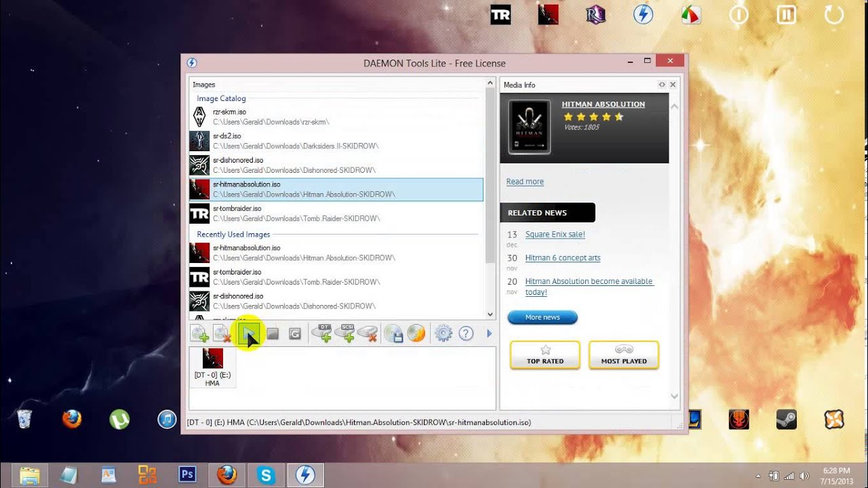Screen dimensions: 868x488
Task: Open the uTorrent desktop shortcut
Action: [119, 419]
